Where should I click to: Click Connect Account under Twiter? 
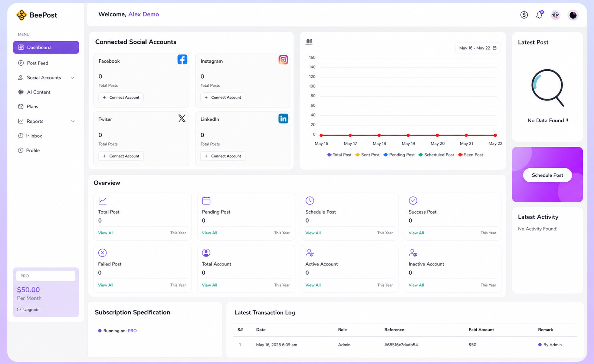click(121, 156)
